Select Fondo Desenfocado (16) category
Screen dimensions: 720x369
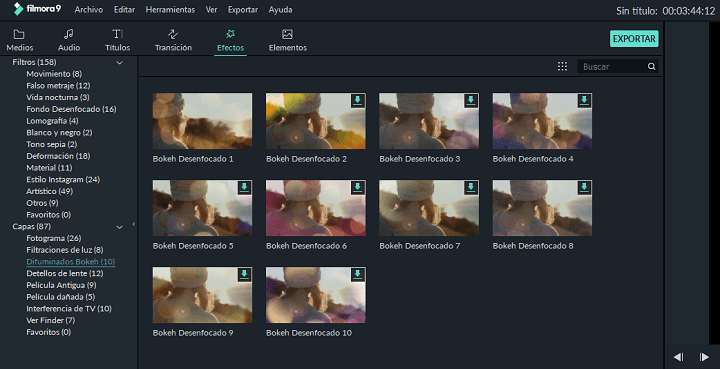tap(71, 109)
